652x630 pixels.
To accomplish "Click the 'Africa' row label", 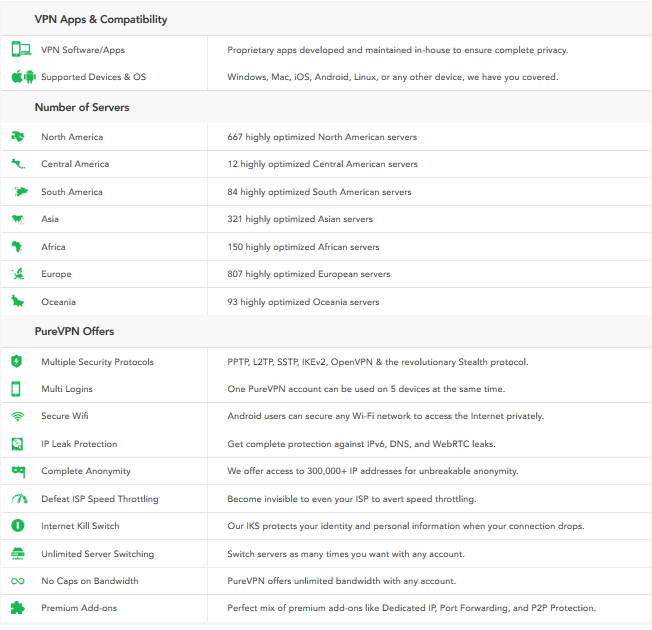I will tap(53, 247).
